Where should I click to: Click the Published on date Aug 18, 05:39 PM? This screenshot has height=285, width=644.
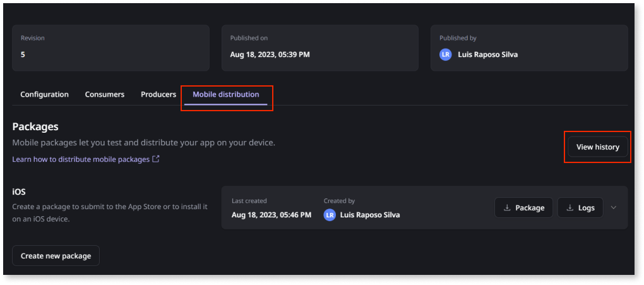(x=270, y=54)
